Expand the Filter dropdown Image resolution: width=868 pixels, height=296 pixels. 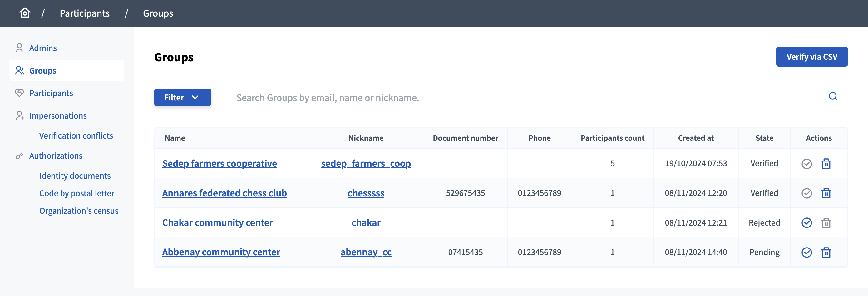click(182, 97)
